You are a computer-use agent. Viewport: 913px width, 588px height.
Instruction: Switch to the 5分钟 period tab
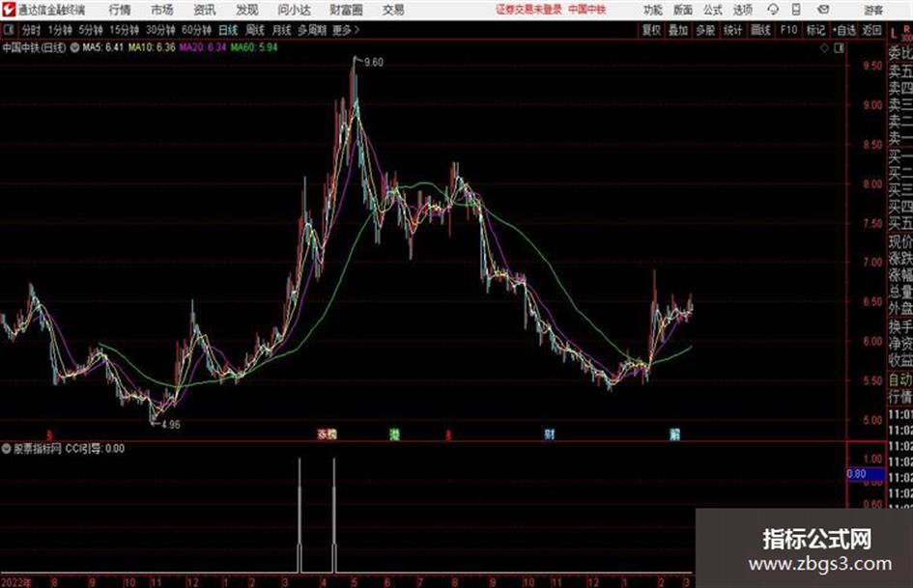point(91,30)
